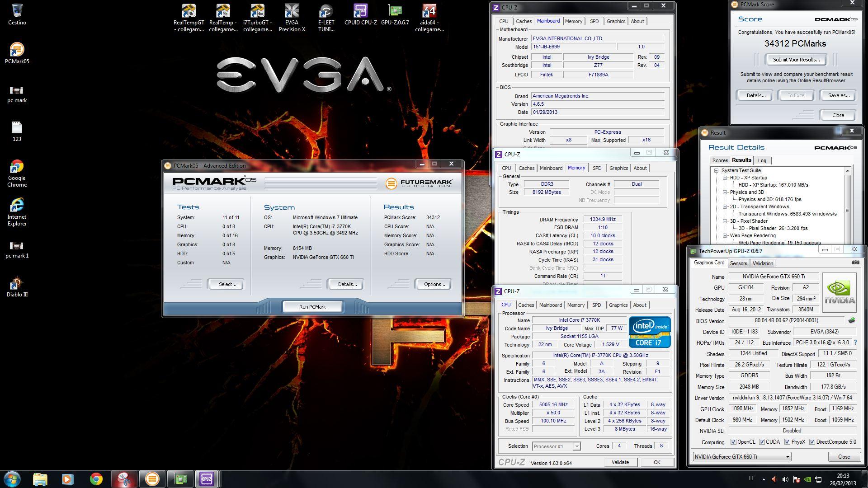Collapse the 3D - Pixel Shader node
Image resolution: width=868 pixels, height=488 pixels.
[x=725, y=221]
